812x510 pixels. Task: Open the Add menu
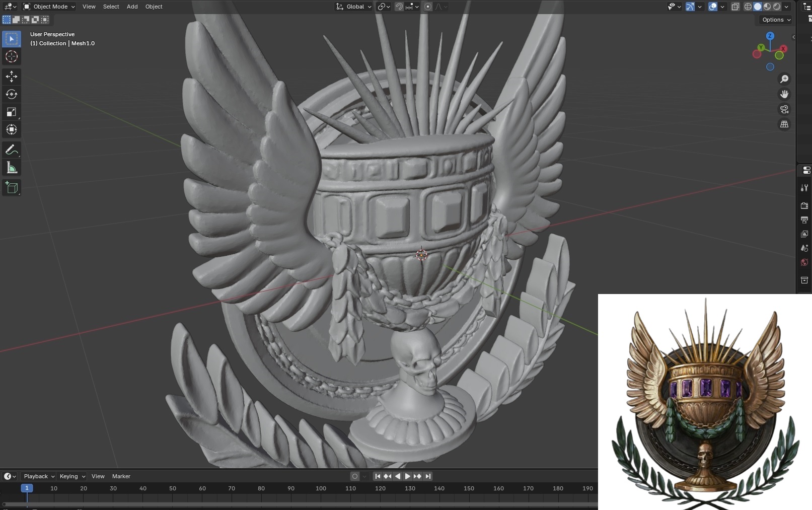(132, 7)
